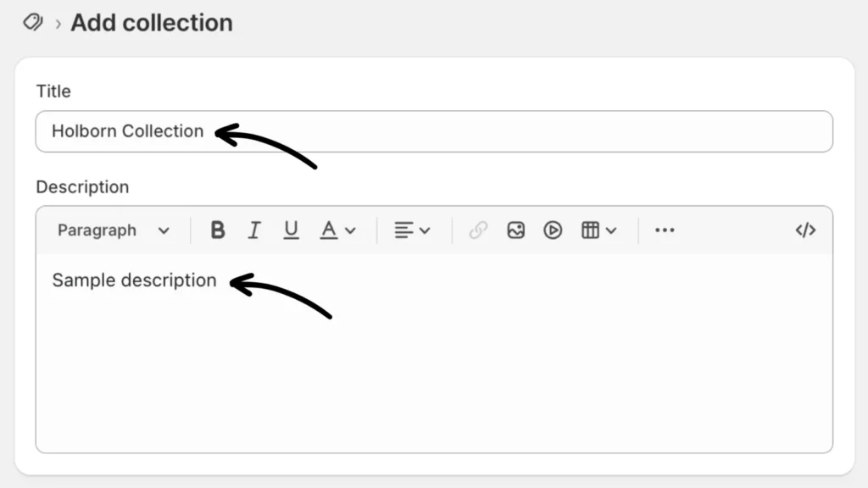Image resolution: width=868 pixels, height=488 pixels.
Task: Click the Add collection heading
Action: [x=151, y=23]
